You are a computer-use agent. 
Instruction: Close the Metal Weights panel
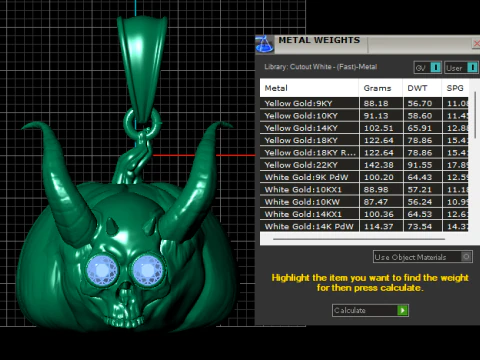476,43
